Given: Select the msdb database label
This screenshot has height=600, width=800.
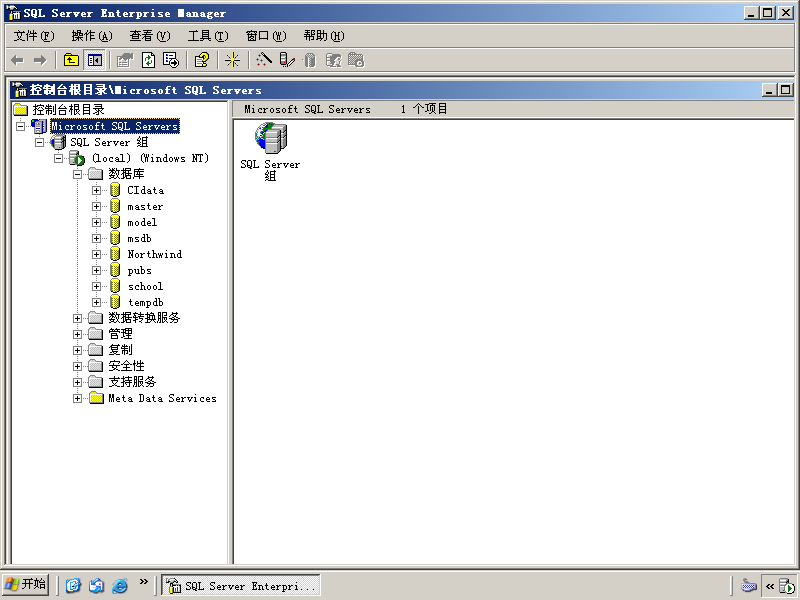Looking at the screenshot, I should tap(139, 238).
